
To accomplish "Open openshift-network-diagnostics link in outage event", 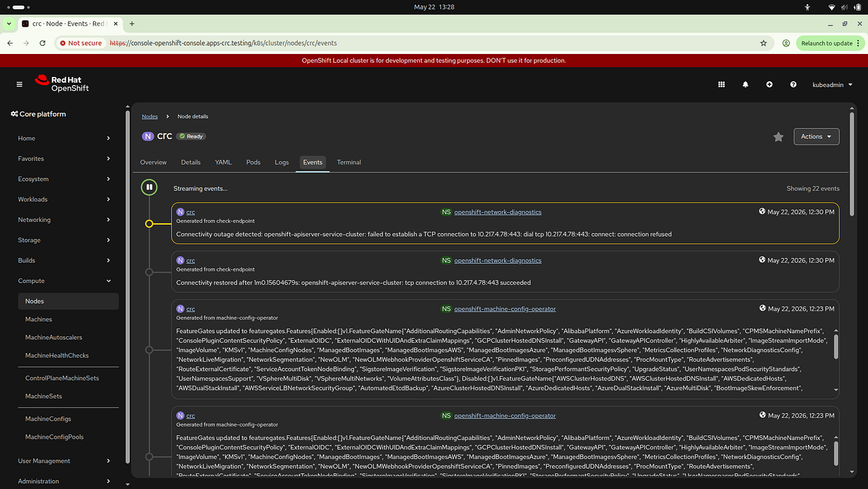I will click(498, 212).
